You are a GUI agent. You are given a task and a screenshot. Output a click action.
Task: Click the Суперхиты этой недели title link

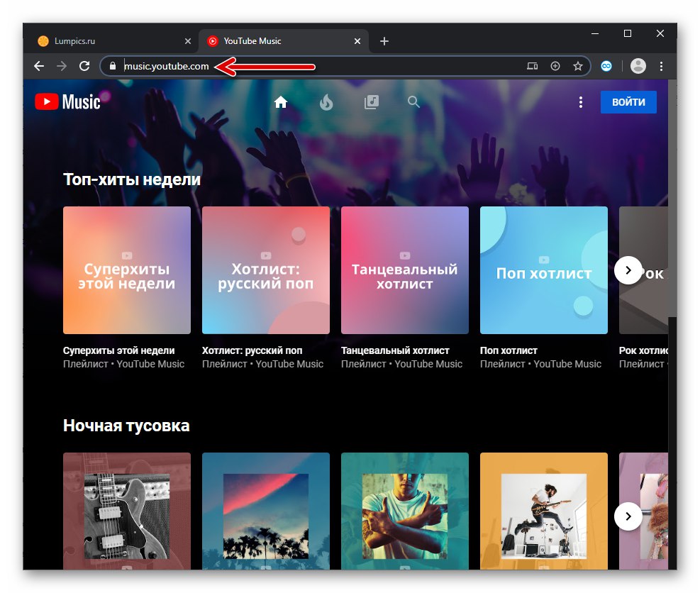(x=118, y=350)
